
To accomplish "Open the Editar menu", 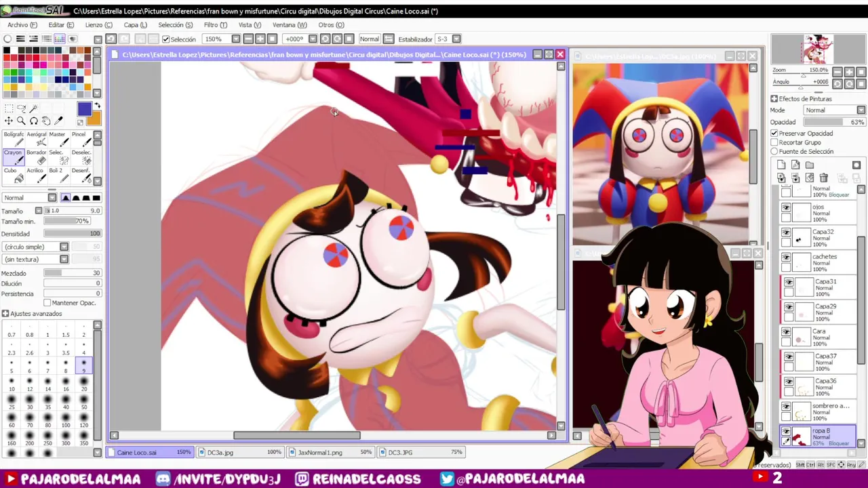I will pyautogui.click(x=61, y=25).
